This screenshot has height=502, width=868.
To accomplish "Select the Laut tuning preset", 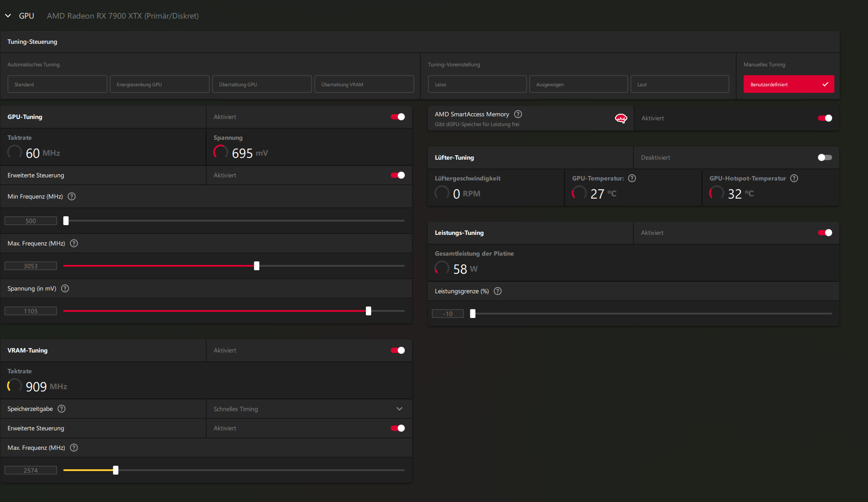I will [680, 84].
